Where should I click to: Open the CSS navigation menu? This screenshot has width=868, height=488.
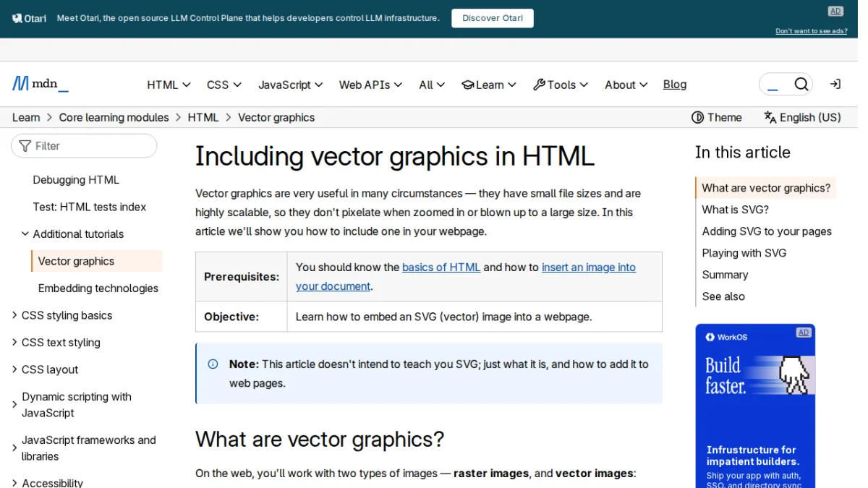pos(224,85)
